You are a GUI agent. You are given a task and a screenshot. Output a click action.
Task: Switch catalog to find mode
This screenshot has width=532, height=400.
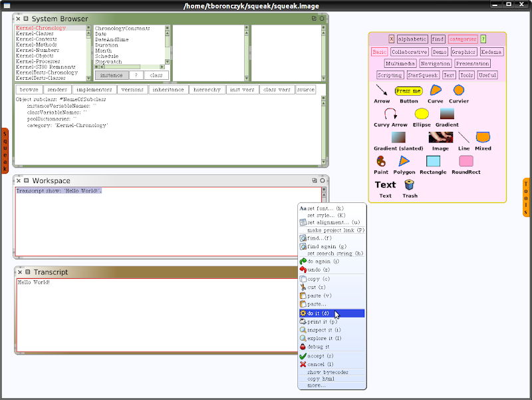(x=438, y=39)
